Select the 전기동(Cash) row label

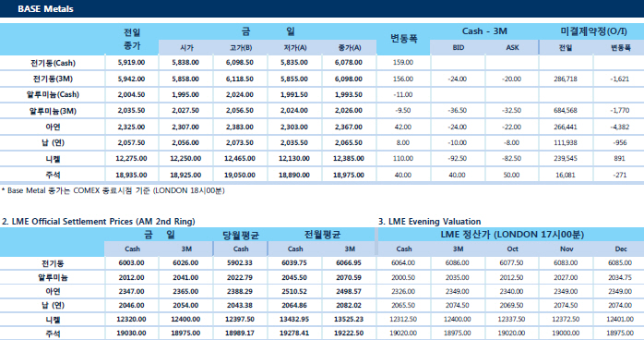pyautogui.click(x=53, y=63)
